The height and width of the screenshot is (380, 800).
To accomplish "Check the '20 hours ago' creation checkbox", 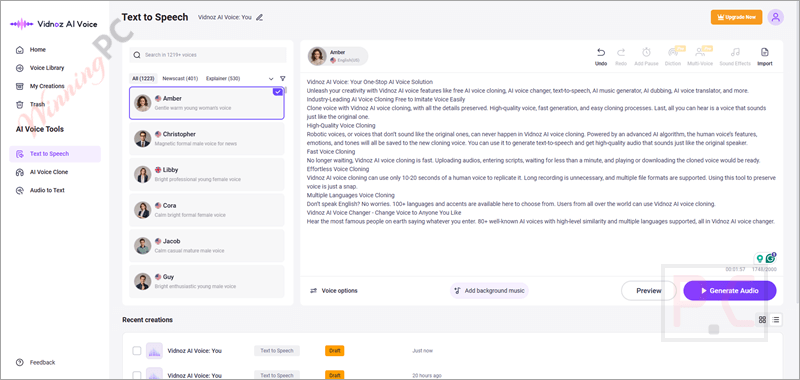I will tap(137, 375).
